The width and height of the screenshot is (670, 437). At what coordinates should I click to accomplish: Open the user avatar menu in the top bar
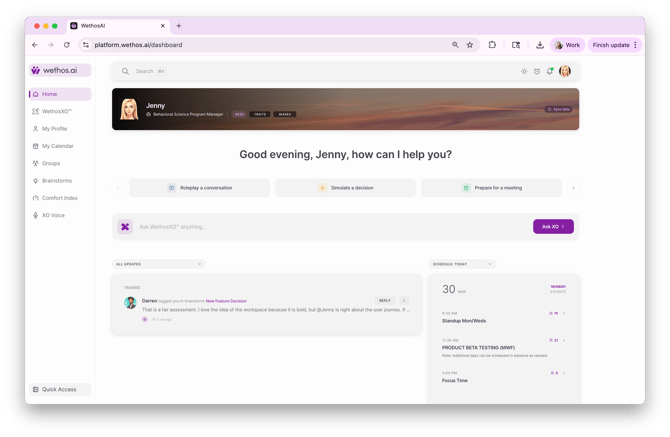click(565, 71)
